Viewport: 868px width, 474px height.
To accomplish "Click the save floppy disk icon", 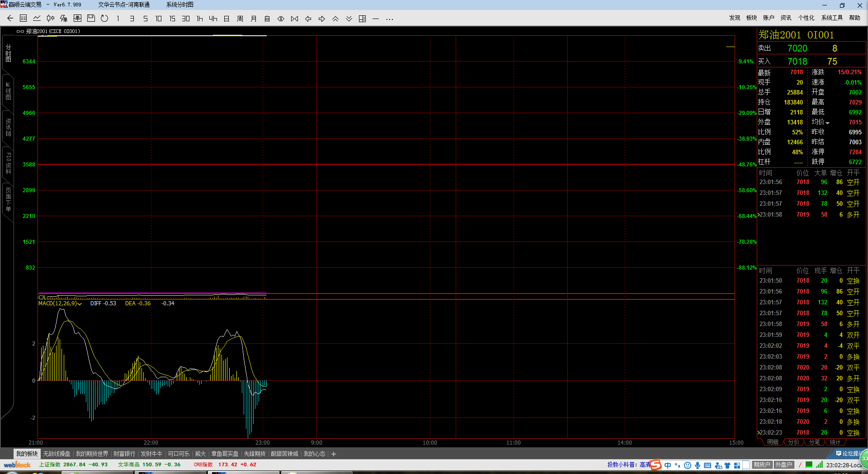I will tap(91, 19).
